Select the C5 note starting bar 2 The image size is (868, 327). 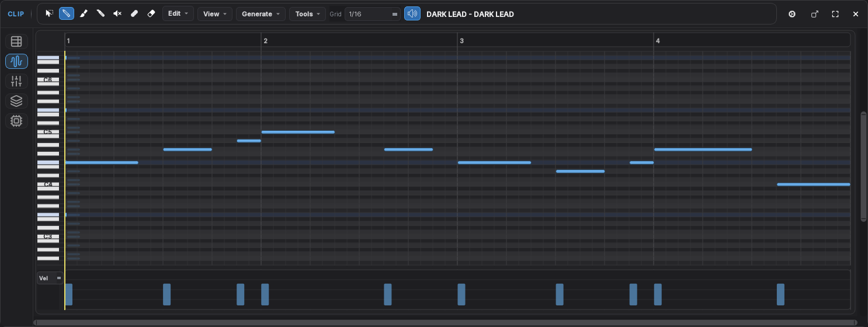coord(298,132)
